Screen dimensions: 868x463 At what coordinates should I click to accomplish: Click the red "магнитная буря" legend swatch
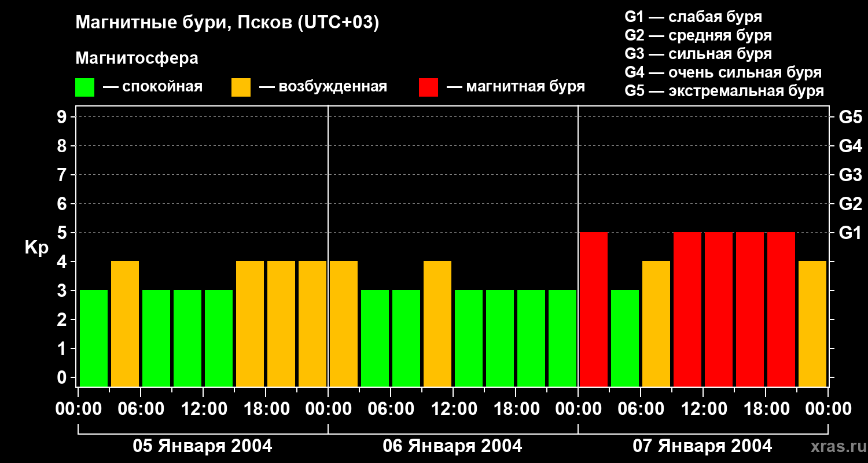[428, 87]
